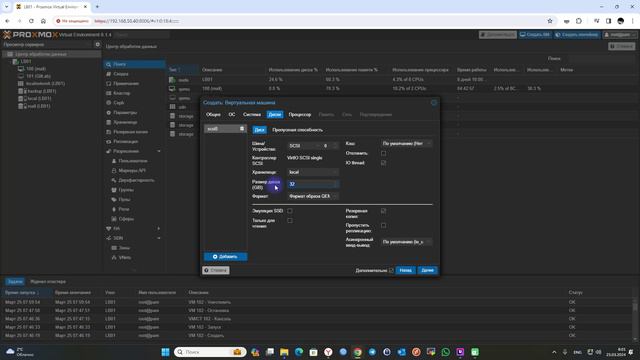Open WhatsApp from the Windows taskbar

point(445,352)
